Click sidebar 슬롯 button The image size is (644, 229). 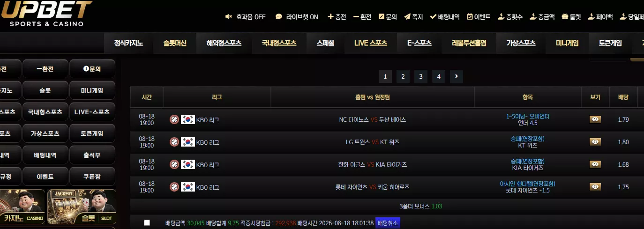point(45,90)
